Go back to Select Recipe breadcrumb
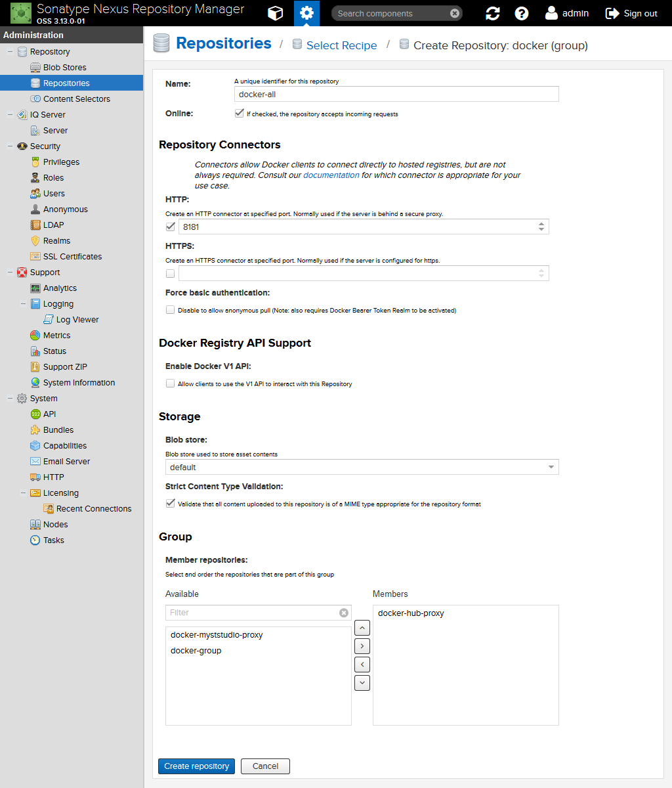Viewport: 672px width, 788px height. tap(341, 45)
